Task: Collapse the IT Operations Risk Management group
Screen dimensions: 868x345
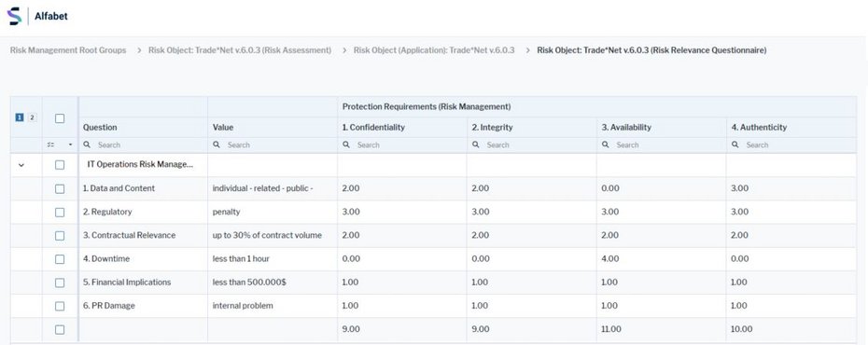Action: (21, 165)
